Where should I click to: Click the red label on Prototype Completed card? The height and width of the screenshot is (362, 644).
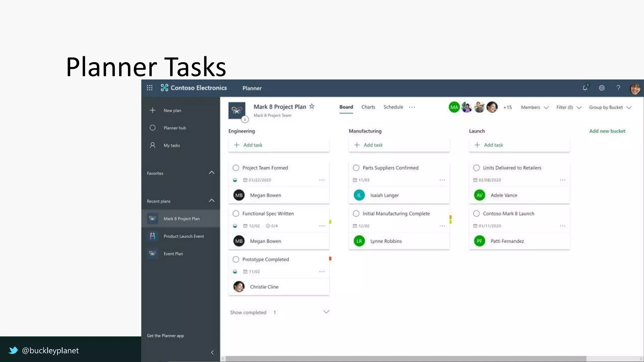[330, 259]
